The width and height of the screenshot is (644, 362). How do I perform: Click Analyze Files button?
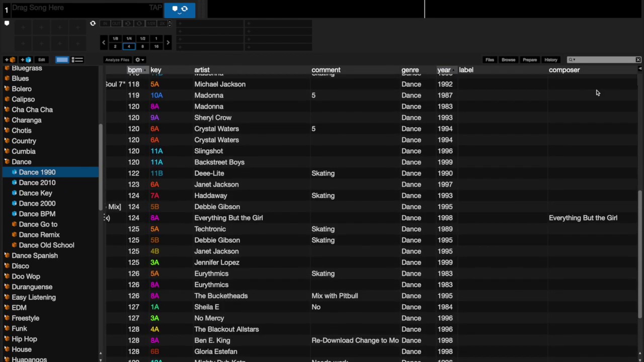point(117,60)
